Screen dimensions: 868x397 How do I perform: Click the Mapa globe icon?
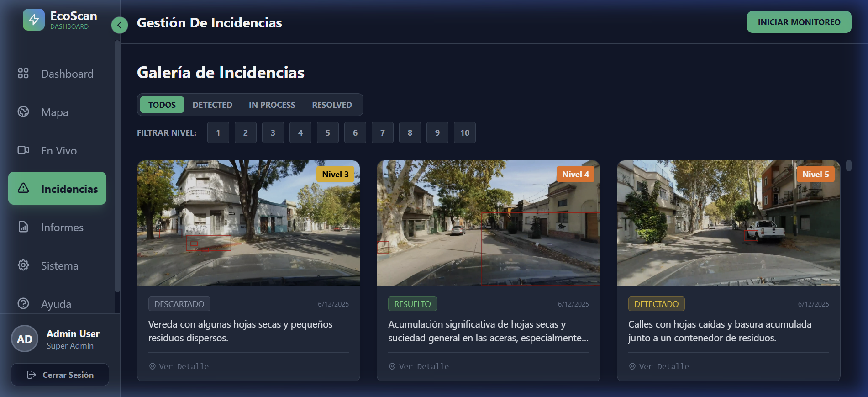(x=23, y=111)
